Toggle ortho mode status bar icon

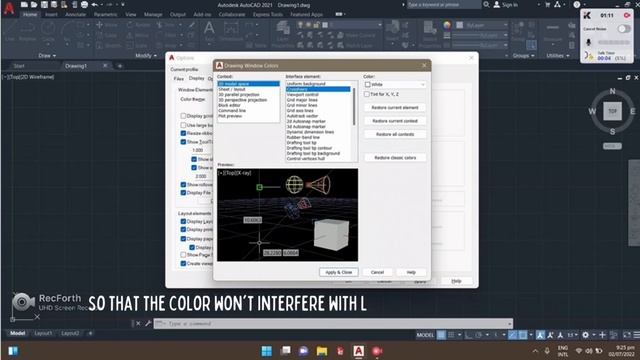pyautogui.click(x=469, y=335)
